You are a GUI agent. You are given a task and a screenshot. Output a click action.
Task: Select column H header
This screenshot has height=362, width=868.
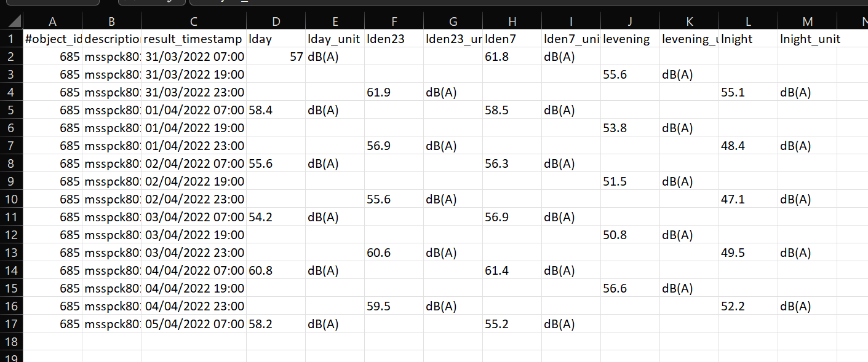(x=512, y=22)
